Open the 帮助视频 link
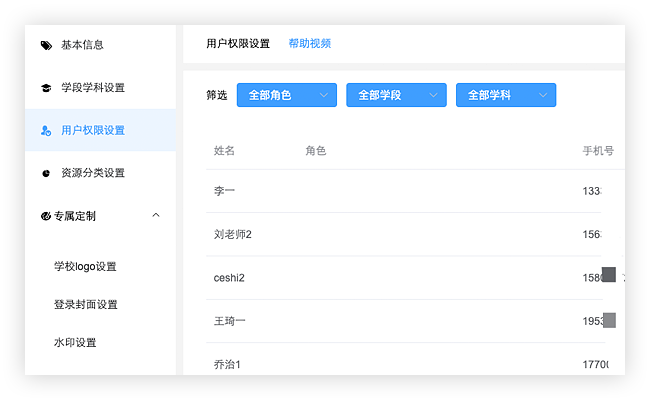Screen dimensions: 650x400 pos(309,44)
